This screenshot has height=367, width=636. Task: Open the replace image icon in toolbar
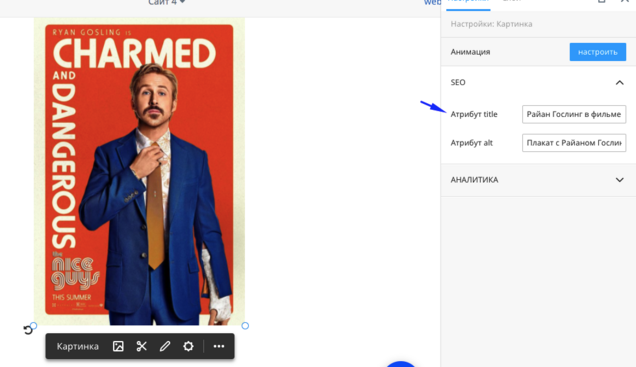click(x=118, y=346)
